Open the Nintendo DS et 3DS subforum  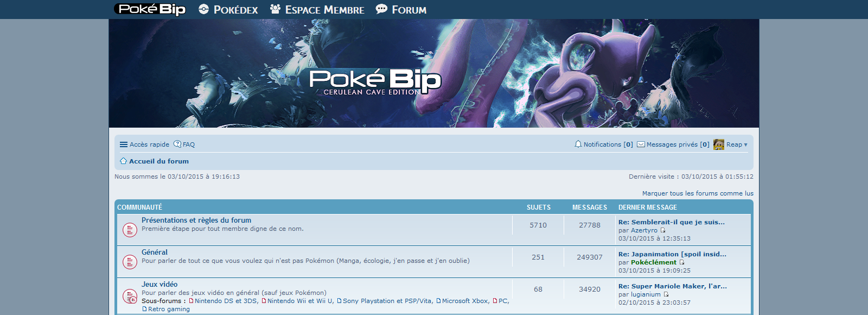point(226,301)
